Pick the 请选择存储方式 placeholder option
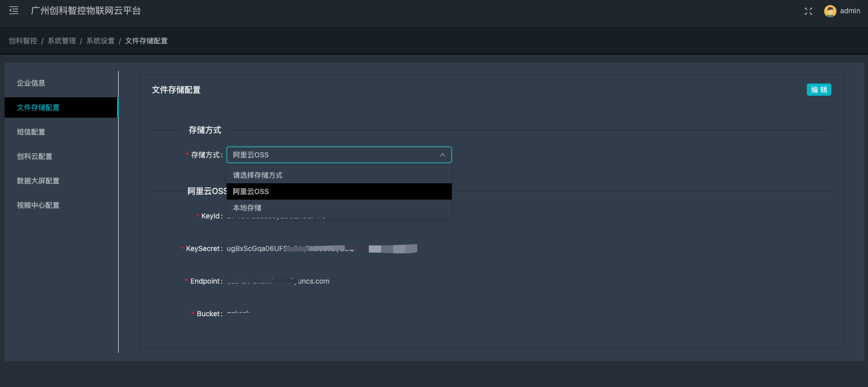This screenshot has width=868, height=387. coord(258,175)
